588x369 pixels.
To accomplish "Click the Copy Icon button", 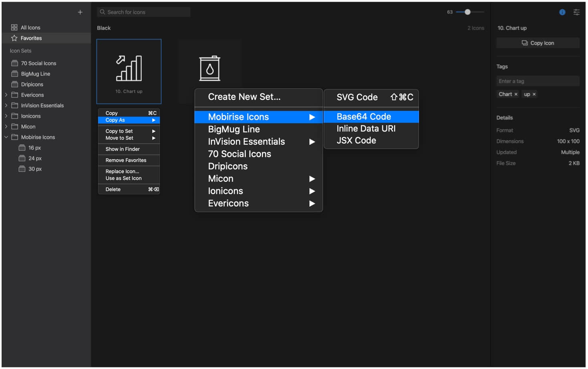I will click(x=538, y=43).
